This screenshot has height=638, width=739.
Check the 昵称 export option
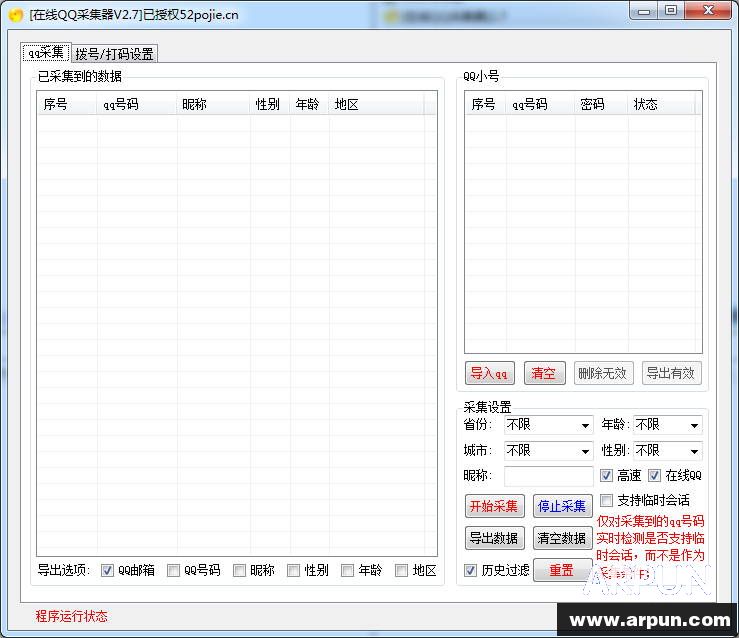[x=239, y=570]
